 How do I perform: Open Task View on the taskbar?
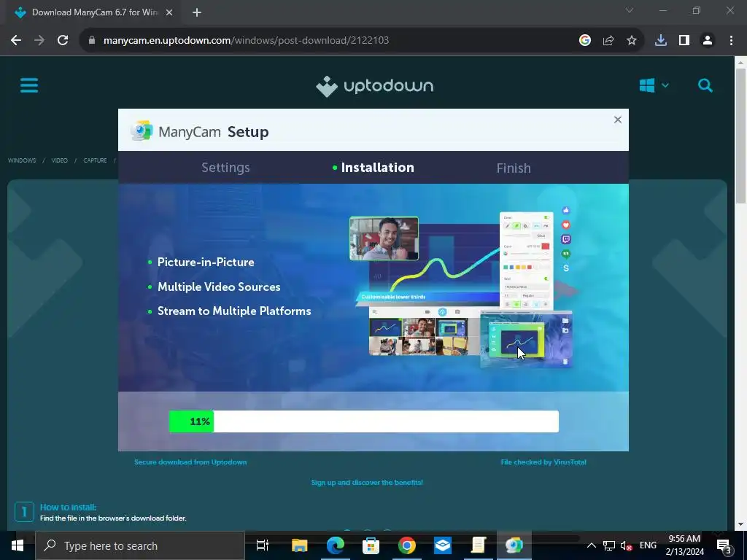pyautogui.click(x=263, y=545)
